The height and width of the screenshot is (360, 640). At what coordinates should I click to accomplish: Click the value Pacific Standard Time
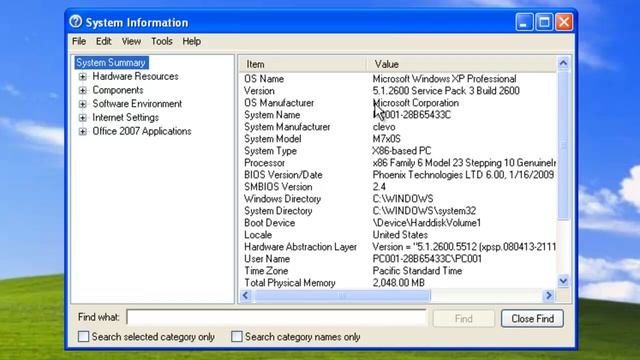click(x=417, y=271)
